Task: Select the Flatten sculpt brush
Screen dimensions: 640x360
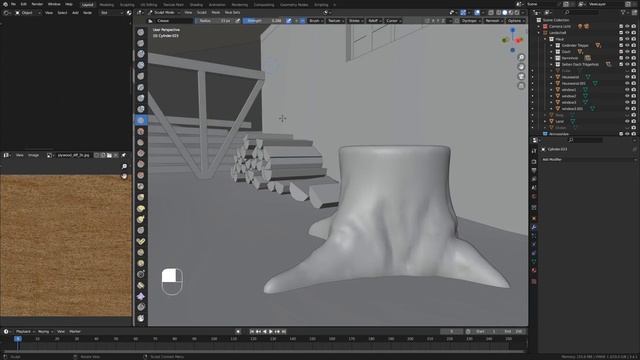Action: 141,142
